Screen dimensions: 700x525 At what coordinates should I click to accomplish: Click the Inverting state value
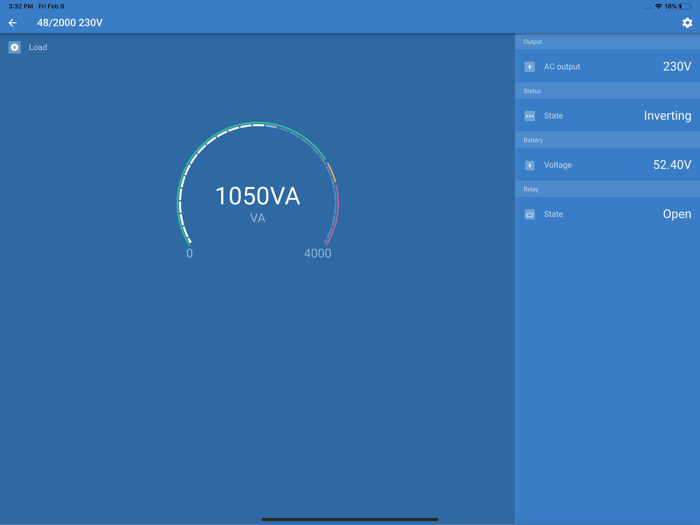[x=667, y=116]
